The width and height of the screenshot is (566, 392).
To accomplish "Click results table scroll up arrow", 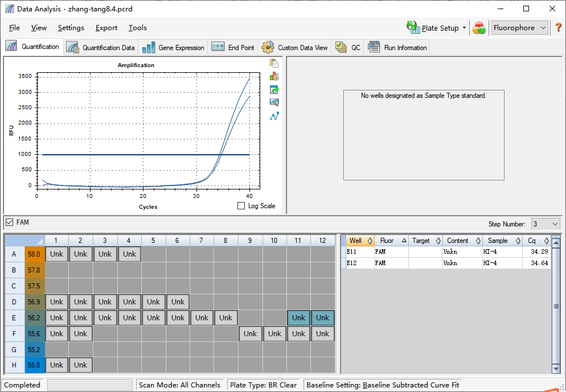I will (556, 242).
